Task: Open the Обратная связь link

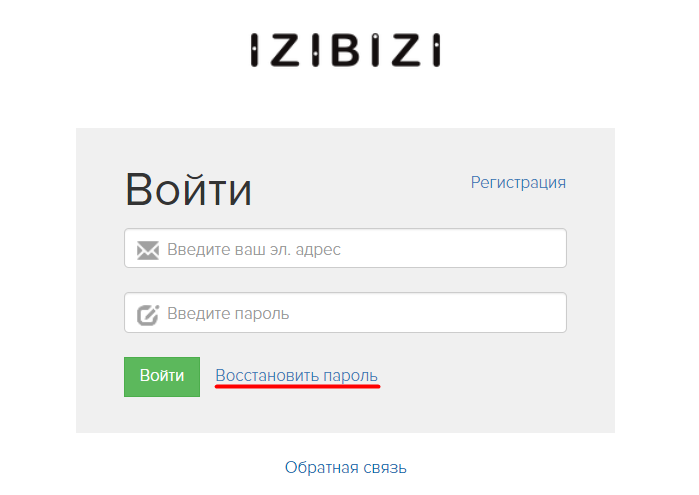Action: pyautogui.click(x=345, y=467)
